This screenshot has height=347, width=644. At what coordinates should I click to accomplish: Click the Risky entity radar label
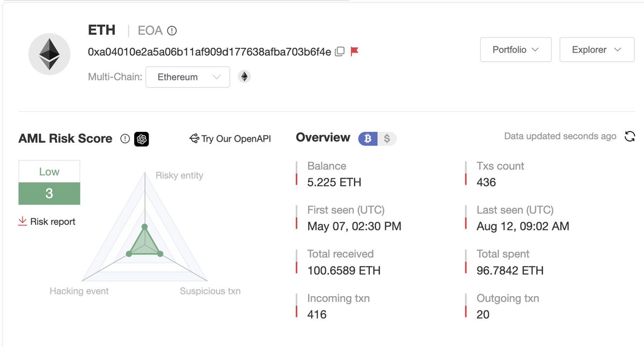pyautogui.click(x=179, y=175)
